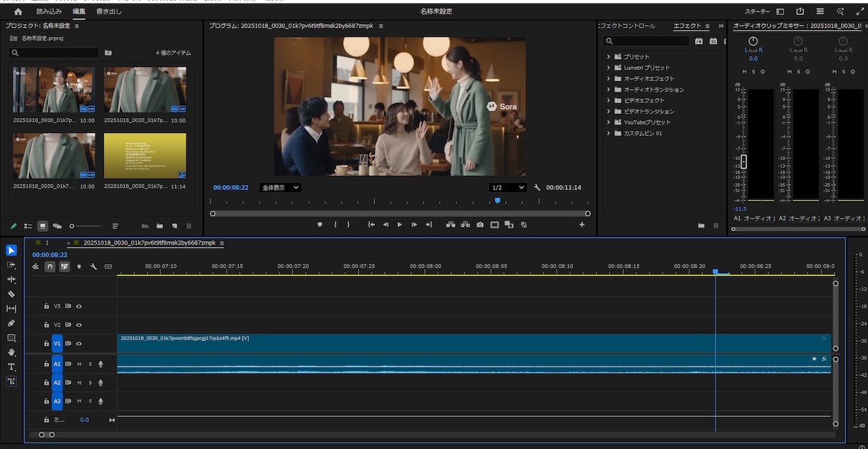Open 全体表示 zoom level dropdown

(280, 188)
